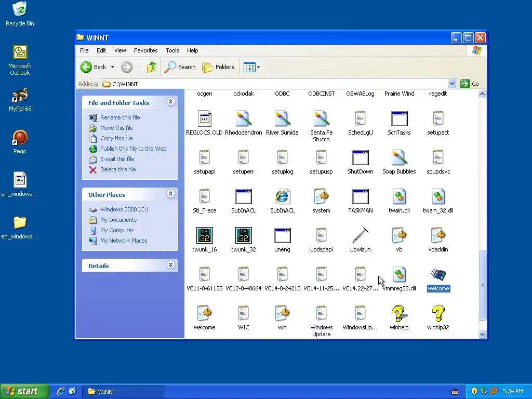Select the Soap Bubbles bitmap icon
The width and height of the screenshot is (532, 399).
click(399, 158)
